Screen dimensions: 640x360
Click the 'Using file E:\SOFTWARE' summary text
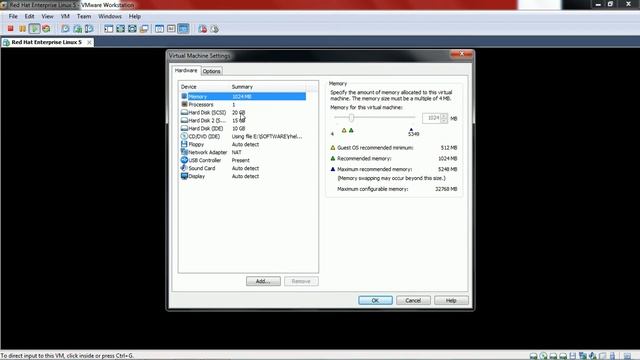[267, 136]
